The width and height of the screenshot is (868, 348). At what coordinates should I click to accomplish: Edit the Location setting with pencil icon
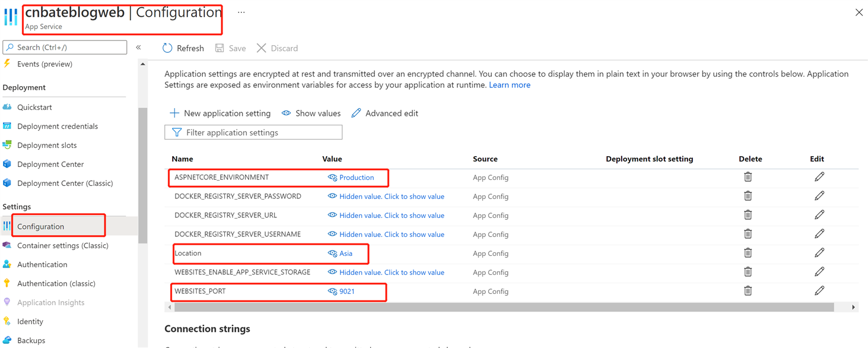(819, 253)
